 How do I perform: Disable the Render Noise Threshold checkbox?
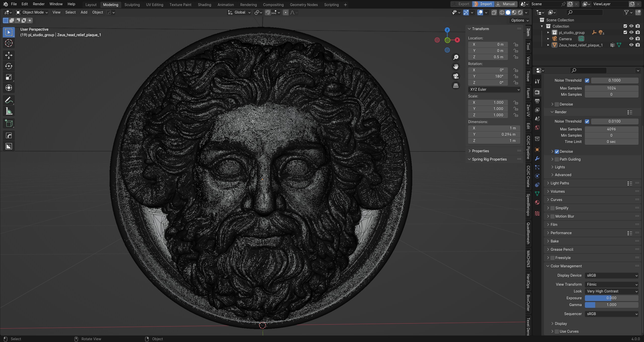587,121
